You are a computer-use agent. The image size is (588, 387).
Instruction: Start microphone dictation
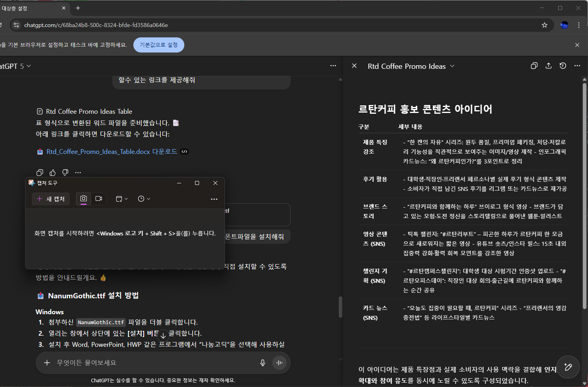click(263, 363)
